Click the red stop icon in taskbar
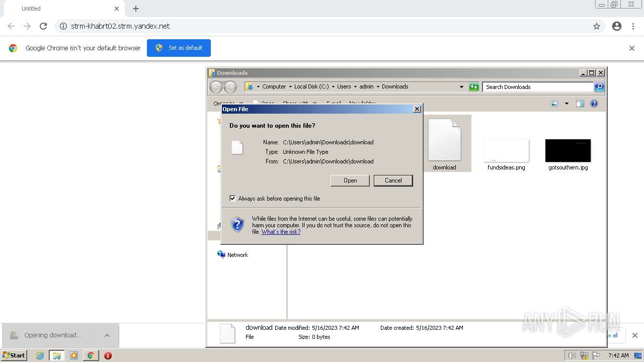This screenshot has width=644, height=362. (108, 355)
